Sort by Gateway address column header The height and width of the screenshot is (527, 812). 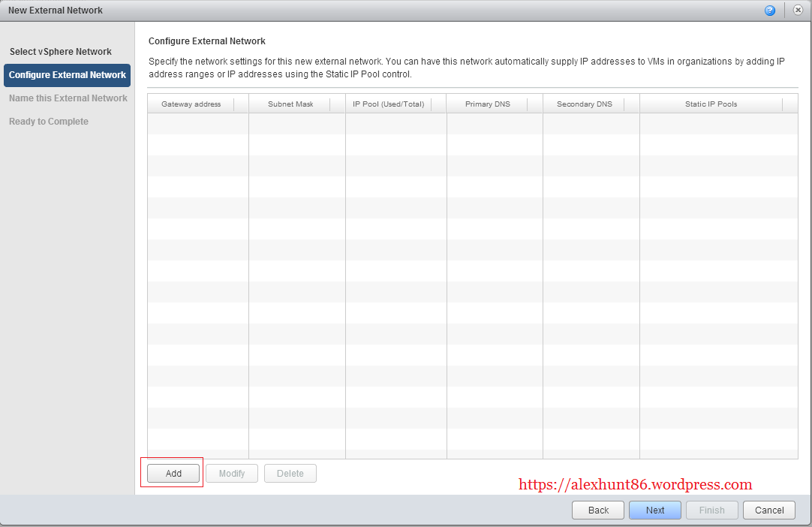[191, 104]
